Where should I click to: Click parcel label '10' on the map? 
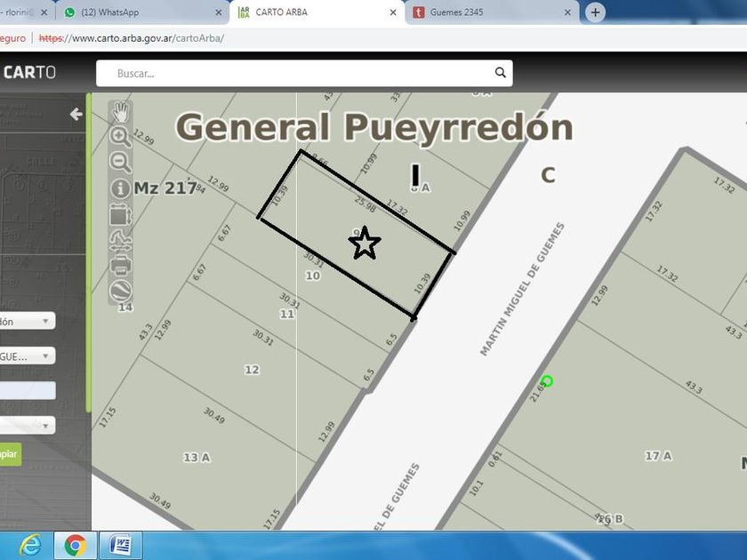pyautogui.click(x=312, y=276)
